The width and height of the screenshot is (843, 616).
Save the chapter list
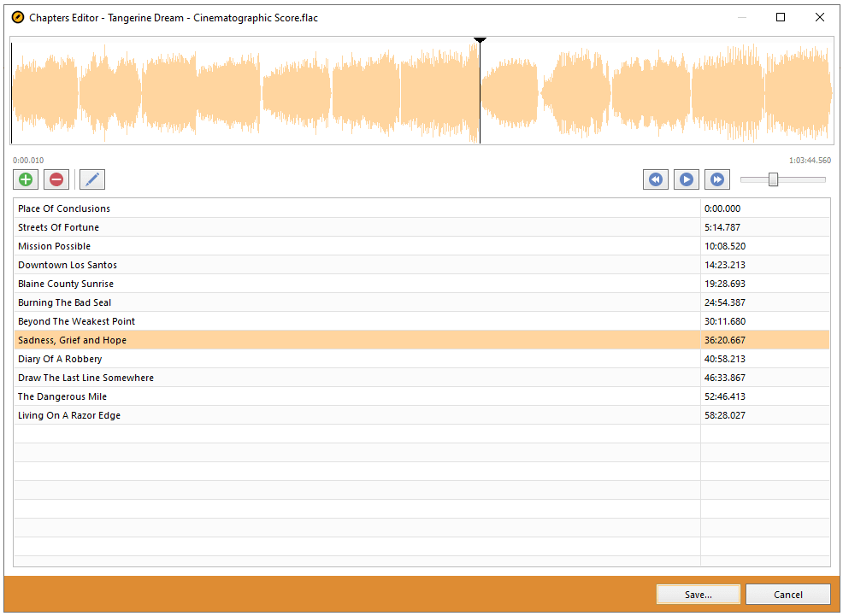pyautogui.click(x=698, y=594)
